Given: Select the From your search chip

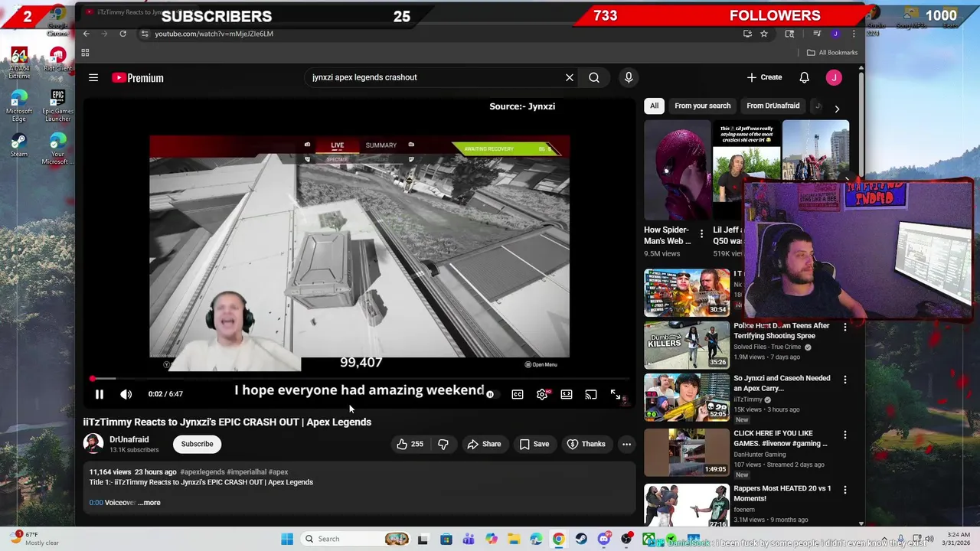Looking at the screenshot, I should coord(703,106).
